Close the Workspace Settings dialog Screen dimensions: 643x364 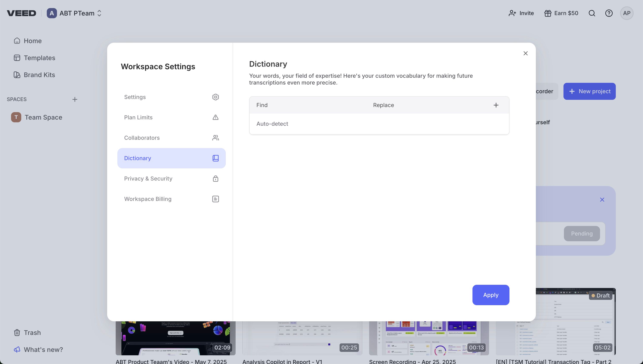pos(526,53)
